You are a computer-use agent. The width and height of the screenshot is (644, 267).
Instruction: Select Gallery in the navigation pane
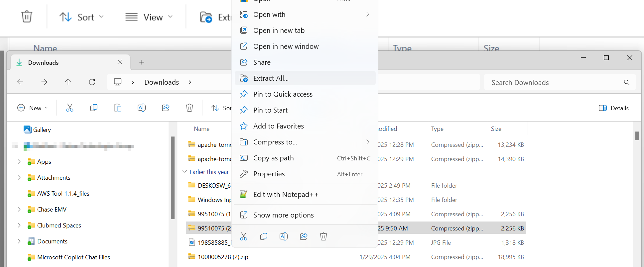pyautogui.click(x=37, y=130)
